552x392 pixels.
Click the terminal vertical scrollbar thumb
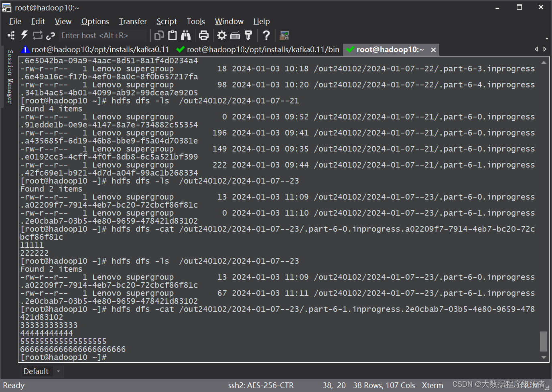pos(544,341)
